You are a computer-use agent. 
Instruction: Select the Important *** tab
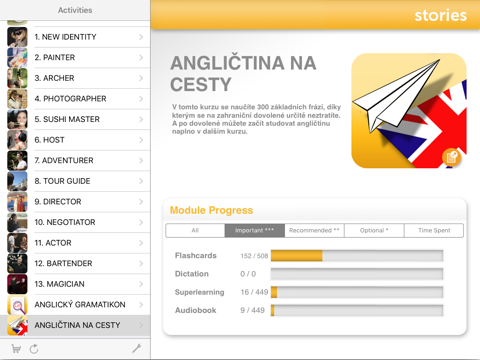coord(255,230)
